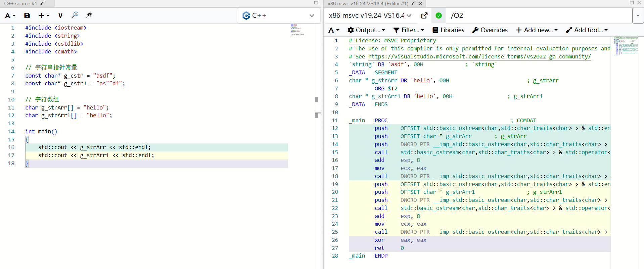
Task: Click the Overrides button
Action: (x=490, y=30)
